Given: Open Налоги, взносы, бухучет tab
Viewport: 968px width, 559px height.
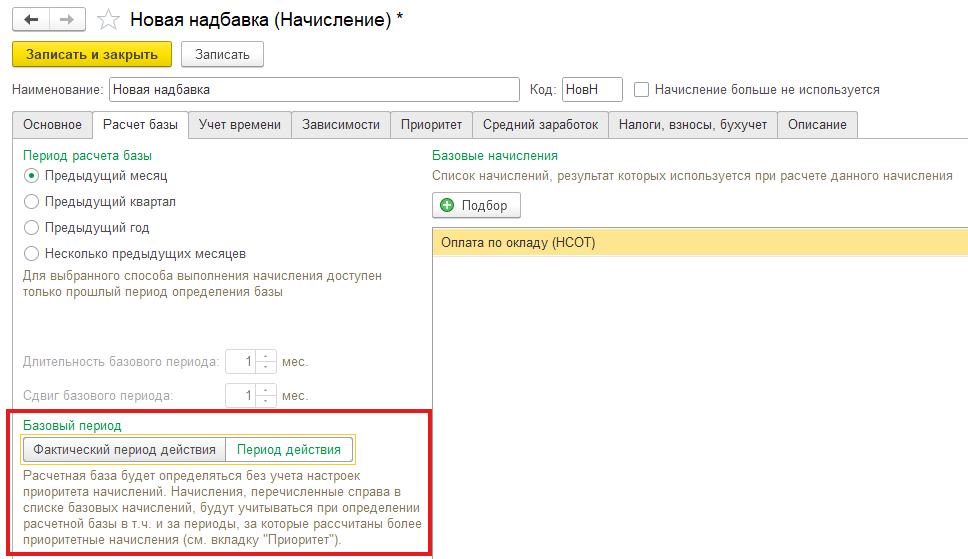Looking at the screenshot, I should [x=693, y=125].
